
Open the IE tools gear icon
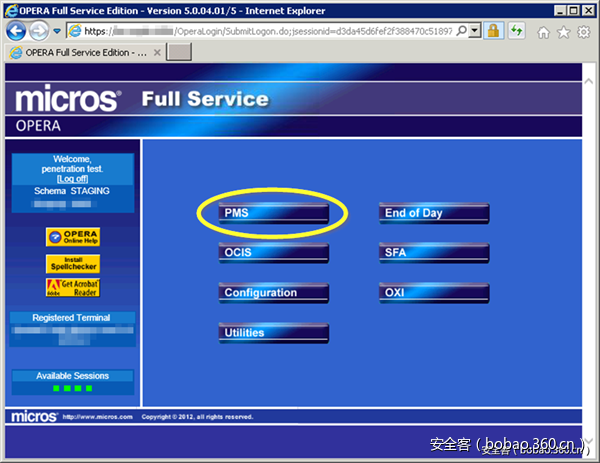583,32
